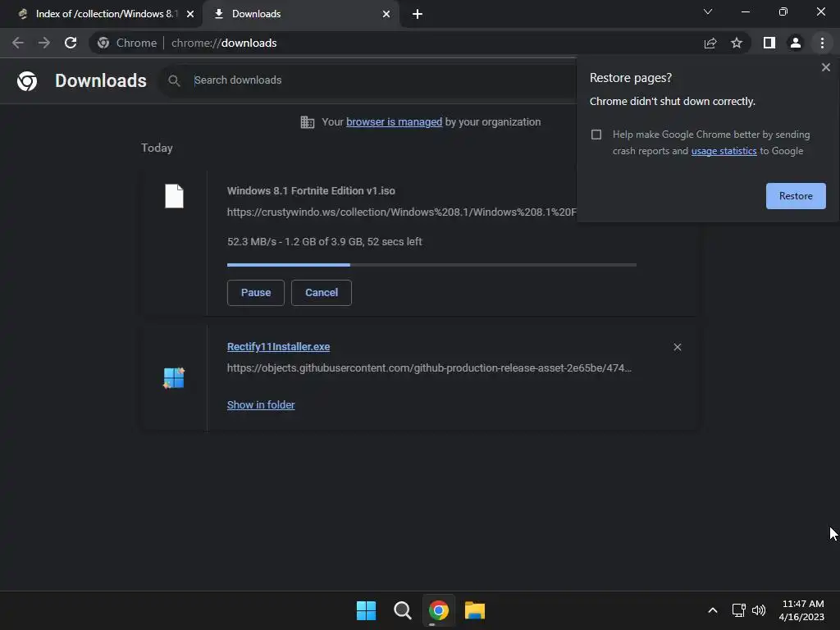This screenshot has width=840, height=630.
Task: Click the Rectify11Installer file icon
Action: [x=174, y=377]
